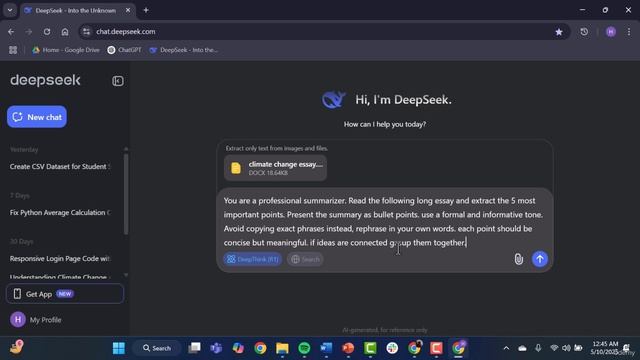
Task: Toggle DeepThink (R1) mode
Action: (253, 259)
